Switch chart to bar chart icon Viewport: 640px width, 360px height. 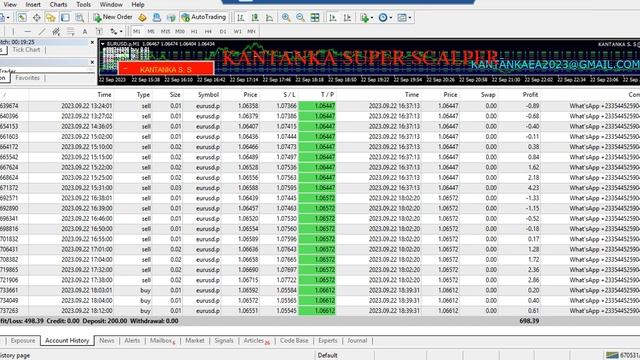coord(241,17)
